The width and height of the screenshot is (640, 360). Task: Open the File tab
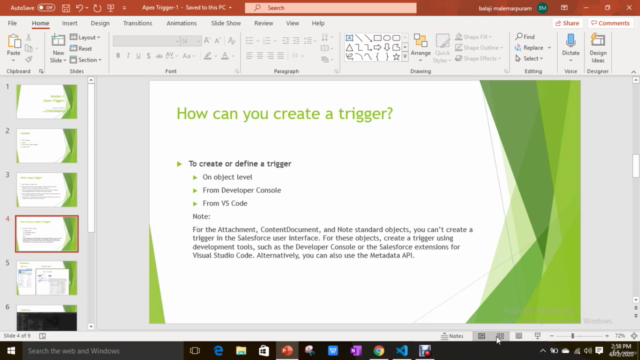click(12, 23)
